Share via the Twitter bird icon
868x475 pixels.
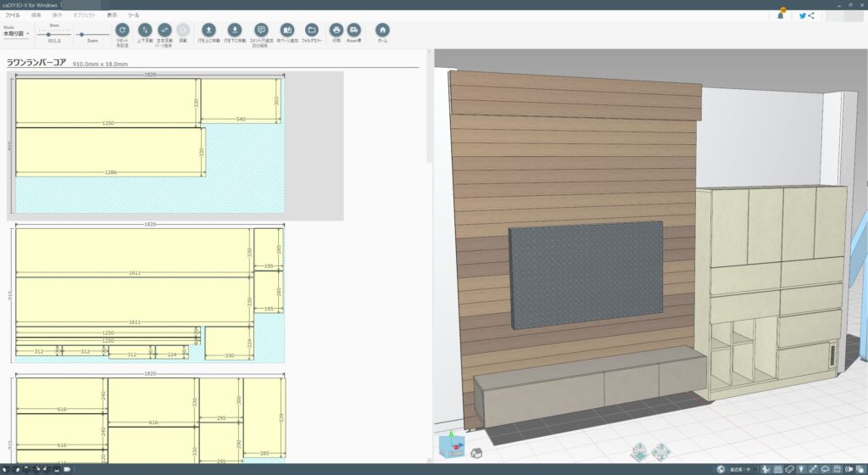(x=803, y=15)
